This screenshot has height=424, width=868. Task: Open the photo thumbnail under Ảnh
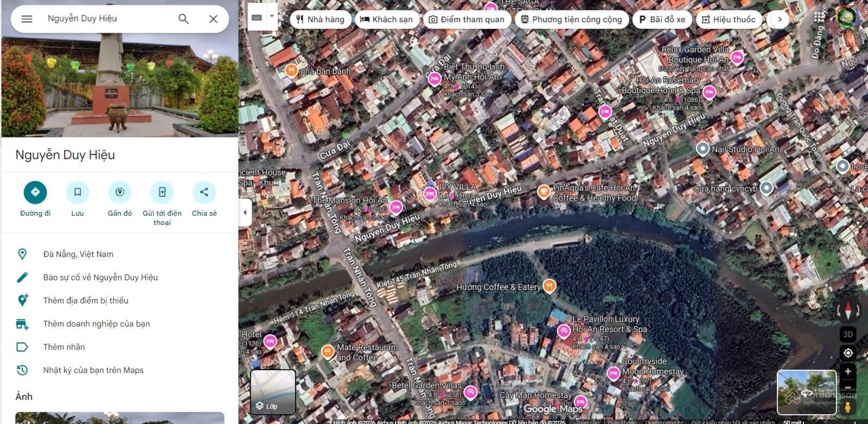coord(119,418)
